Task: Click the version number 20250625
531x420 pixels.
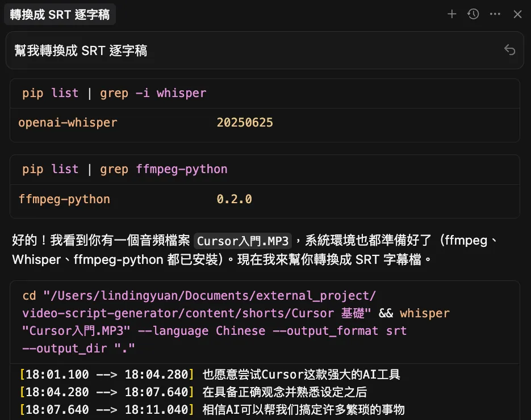Action: click(x=245, y=123)
